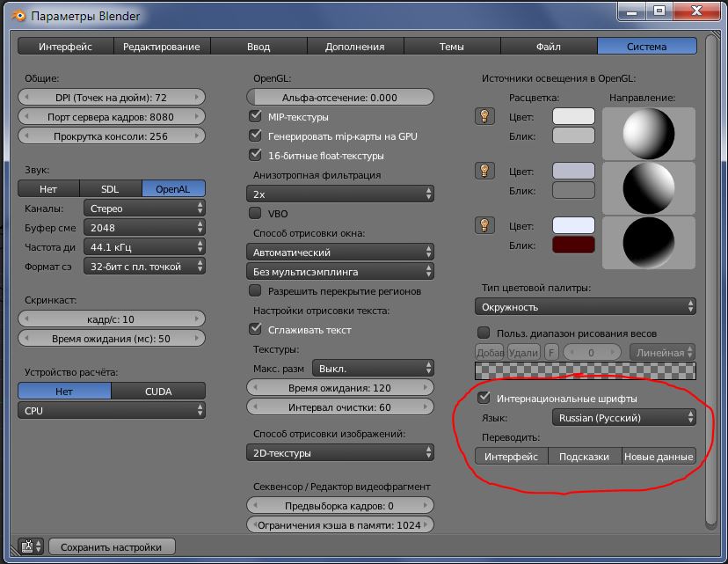Screen dimensions: 728x564
Task: Select Нет under Устройство расчёта
Action: coord(64,392)
